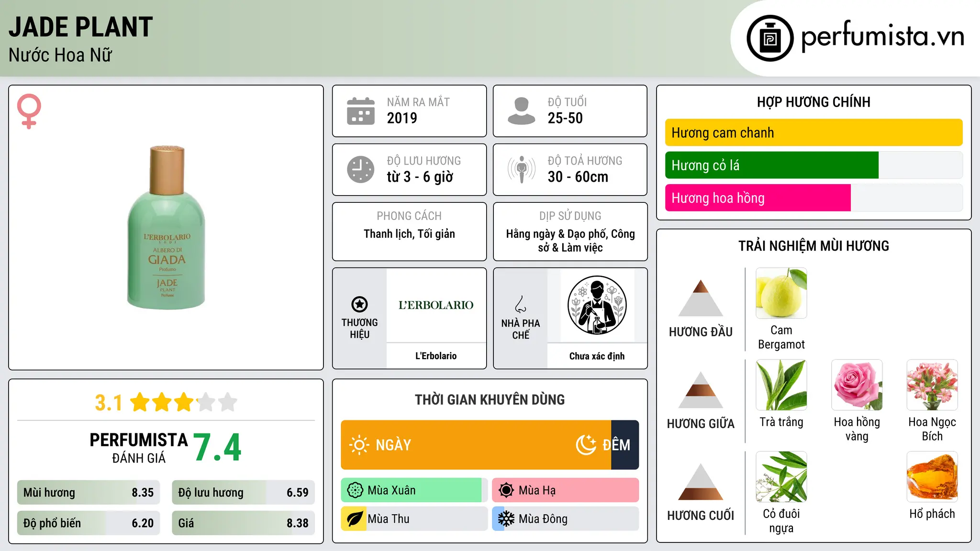Click the nose icon above Nhà pha chế
Viewport: 980px width, 551px height.
[521, 304]
